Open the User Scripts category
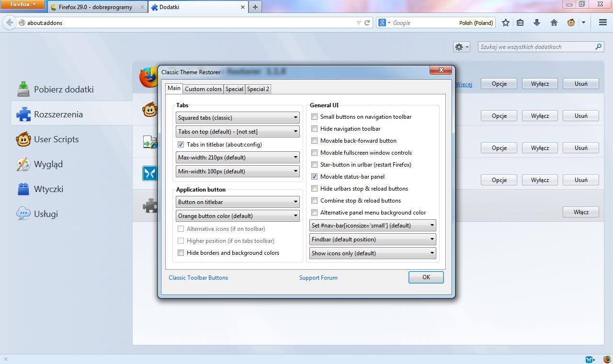Screen dimensions: 613x364 (48, 139)
